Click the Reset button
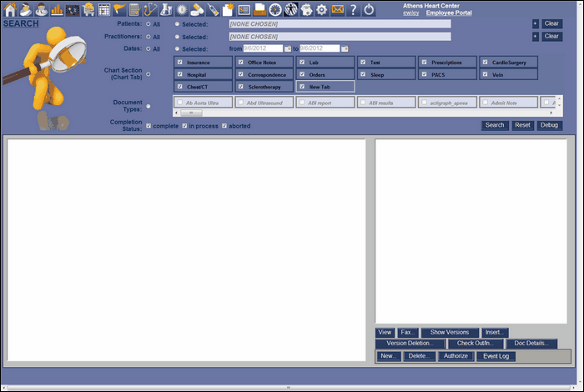The width and height of the screenshot is (584, 392). pyautogui.click(x=522, y=125)
